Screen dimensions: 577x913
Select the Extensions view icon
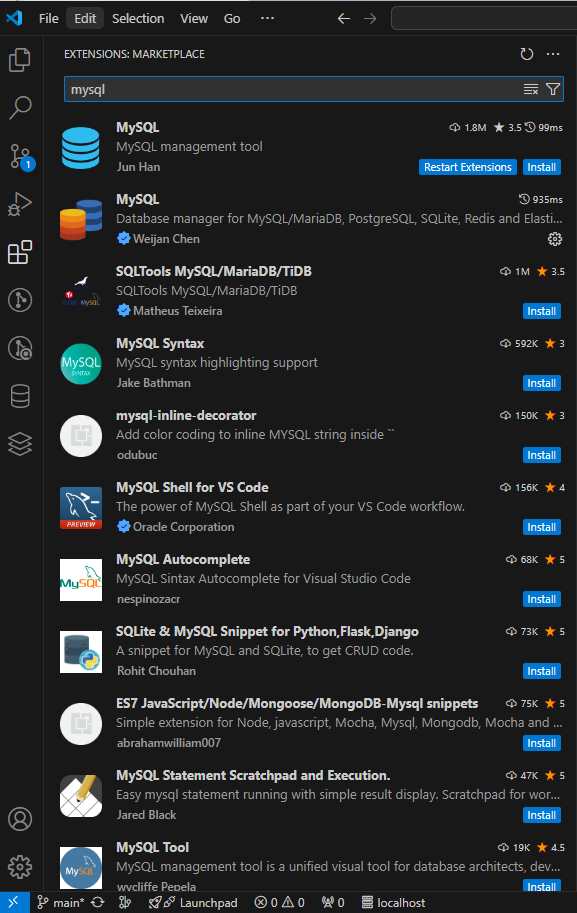click(20, 252)
